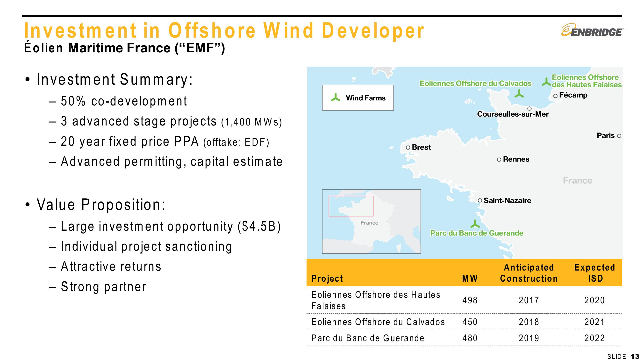The width and height of the screenshot is (644, 362).
Task: Click the wind turbine icon in Wind Farms legend
Action: click(x=336, y=98)
